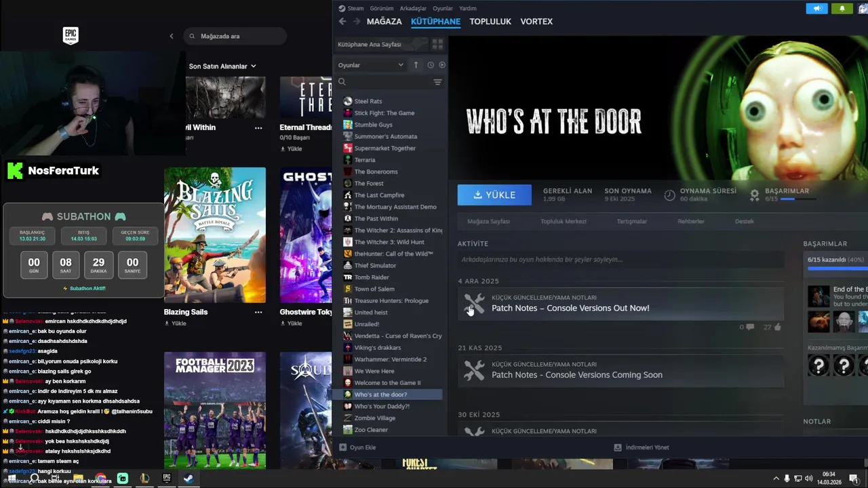Screen dimensions: 868x488
Task: Go back in Epic Games launcher
Action: [x=171, y=36]
